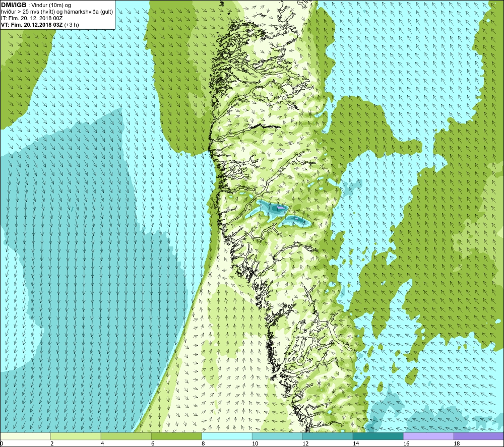Click the scale label "18"
The image size is (504, 447).
[457, 443]
